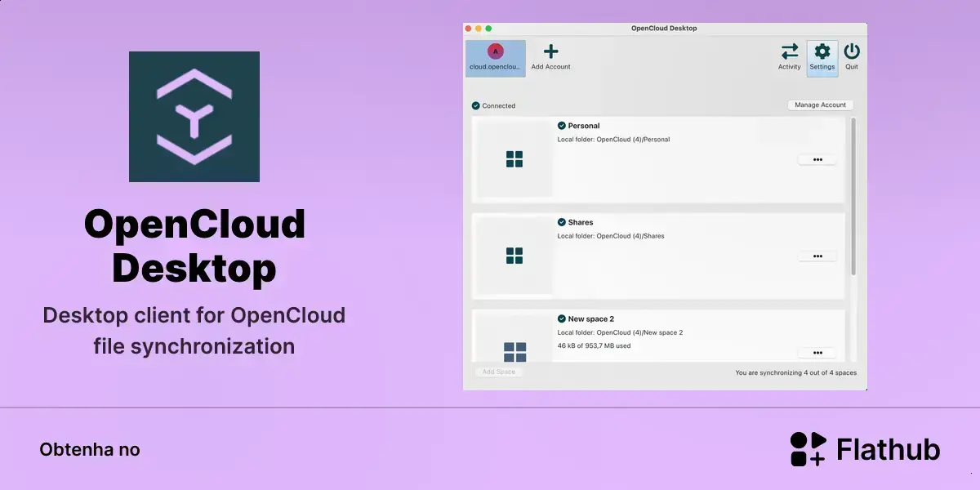Image resolution: width=980 pixels, height=490 pixels.
Task: Click the check icon beside New space 2
Action: click(x=562, y=318)
